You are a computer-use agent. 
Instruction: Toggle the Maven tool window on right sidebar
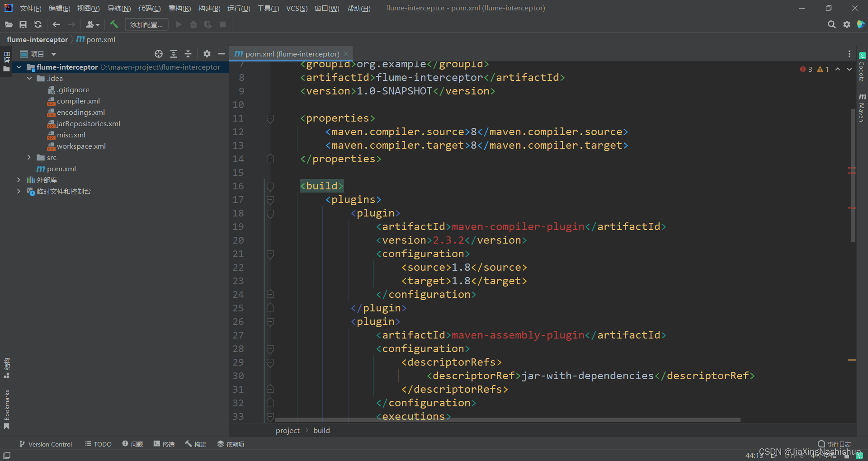[x=862, y=108]
